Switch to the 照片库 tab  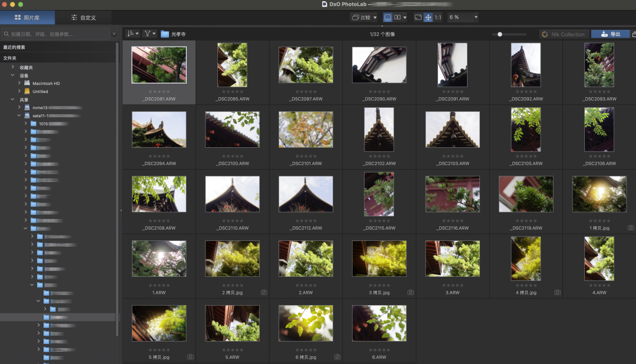(27, 18)
